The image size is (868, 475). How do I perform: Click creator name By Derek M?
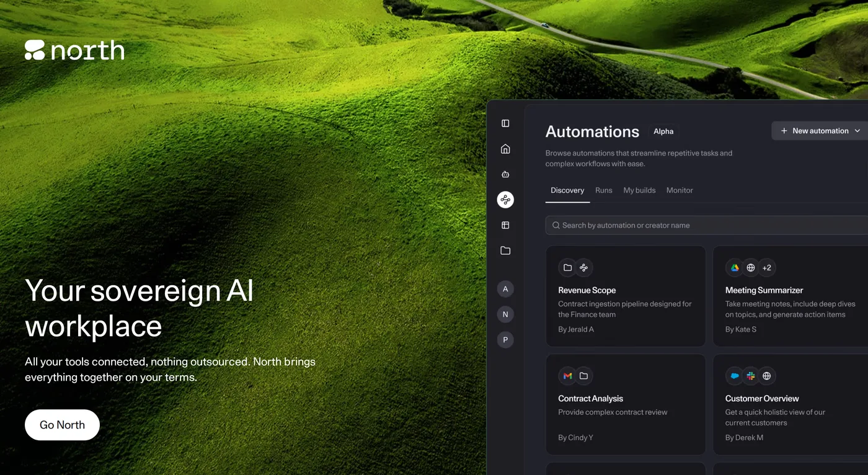[x=744, y=438]
